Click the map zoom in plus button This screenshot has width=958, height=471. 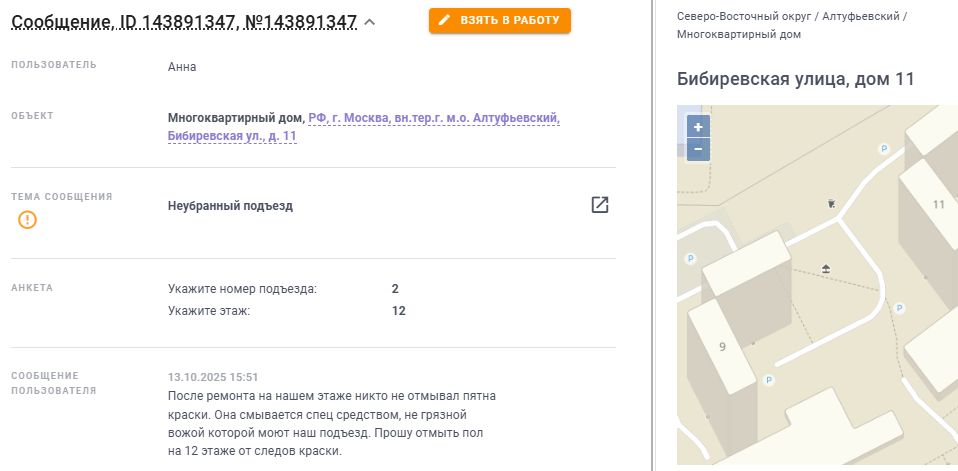coord(698,127)
